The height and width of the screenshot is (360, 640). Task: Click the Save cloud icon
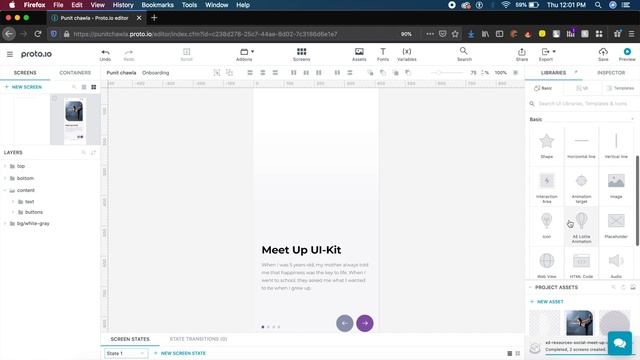coord(603,51)
